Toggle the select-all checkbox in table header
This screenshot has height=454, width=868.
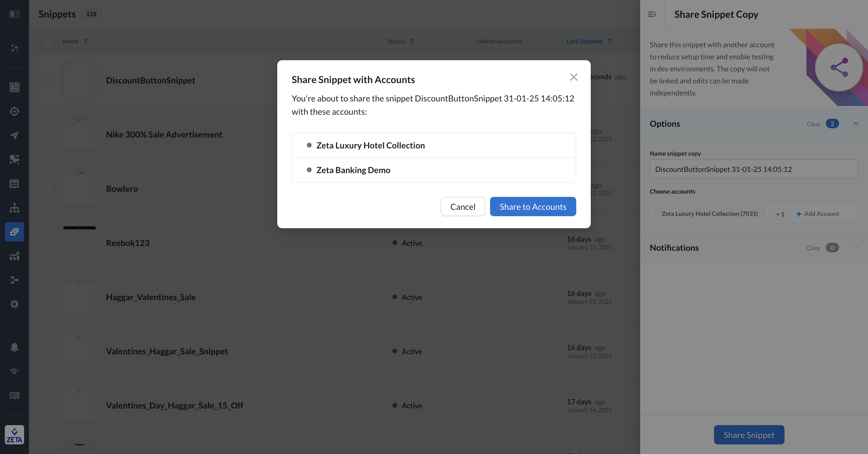(x=48, y=41)
